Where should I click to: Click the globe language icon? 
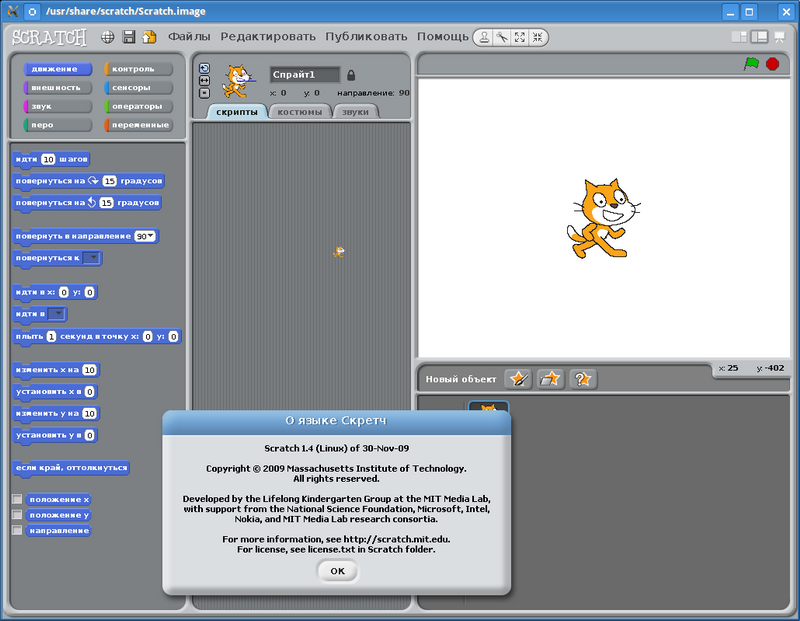(107, 37)
